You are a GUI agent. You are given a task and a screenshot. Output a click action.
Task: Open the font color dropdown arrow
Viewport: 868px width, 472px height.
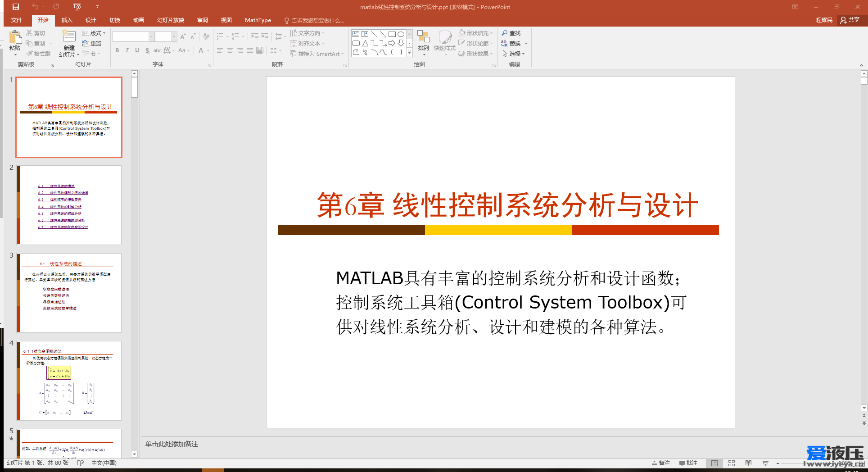pyautogui.click(x=208, y=50)
